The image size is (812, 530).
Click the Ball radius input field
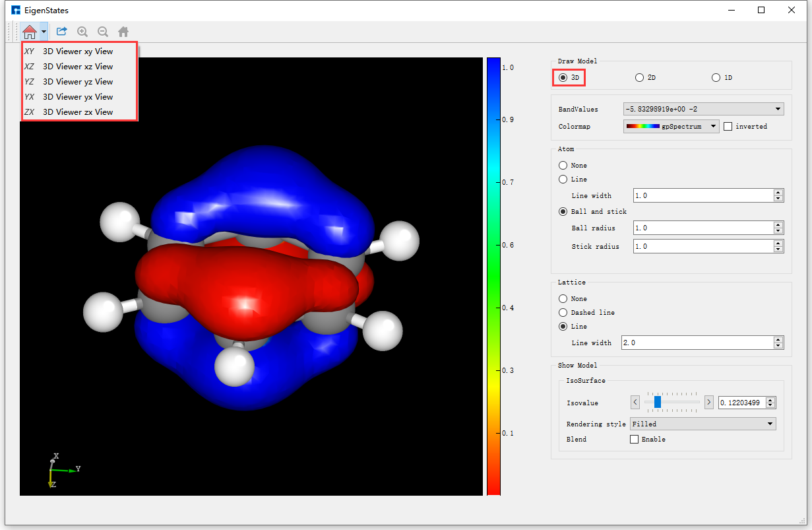703,228
